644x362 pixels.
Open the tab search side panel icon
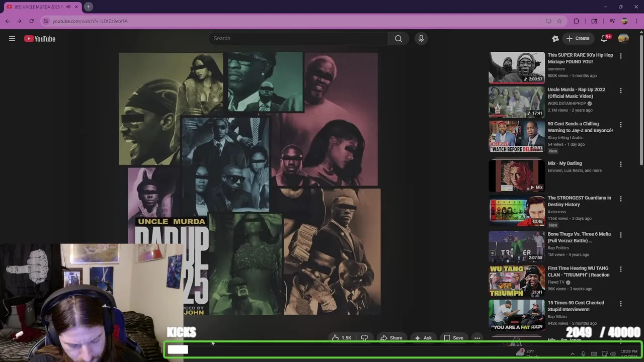(594, 21)
